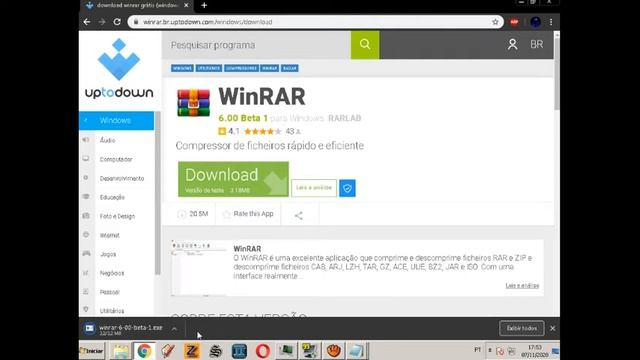Viewport: 640px width, 360px height.
Task: Click the green Download button
Action: [x=233, y=179]
